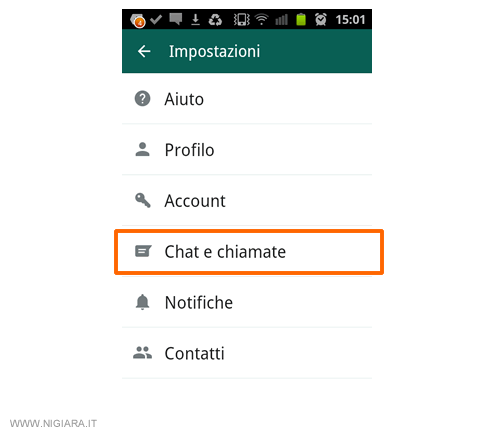
Task: Tap the alarm clock status bar icon
Action: (x=321, y=19)
